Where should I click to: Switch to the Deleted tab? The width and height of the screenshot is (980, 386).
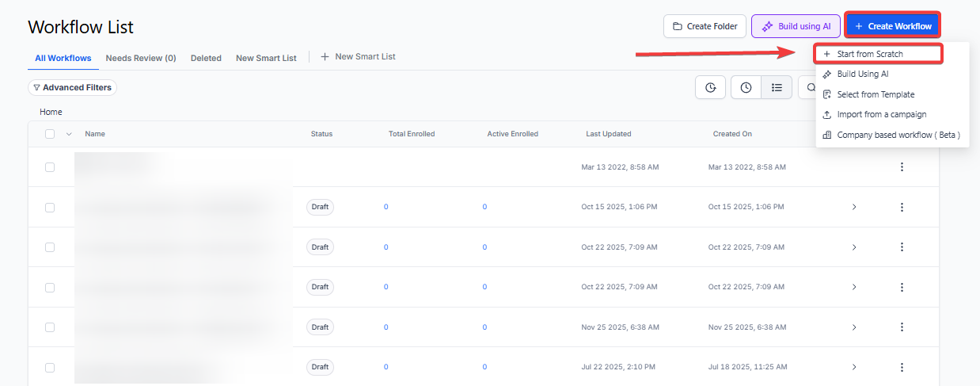coord(206,58)
